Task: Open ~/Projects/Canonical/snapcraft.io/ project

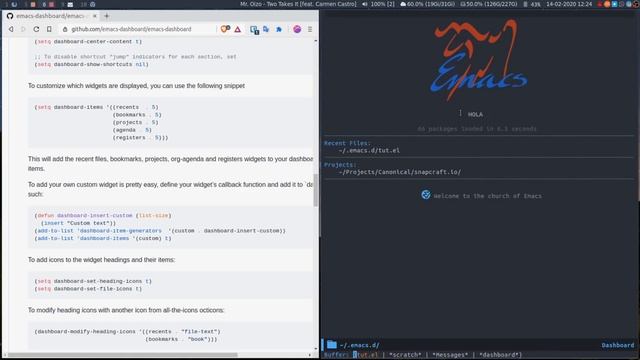Action: point(400,172)
